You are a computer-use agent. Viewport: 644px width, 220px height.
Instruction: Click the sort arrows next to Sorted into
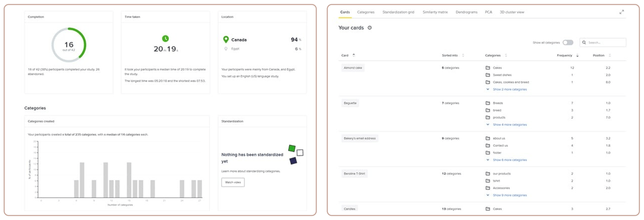463,55
